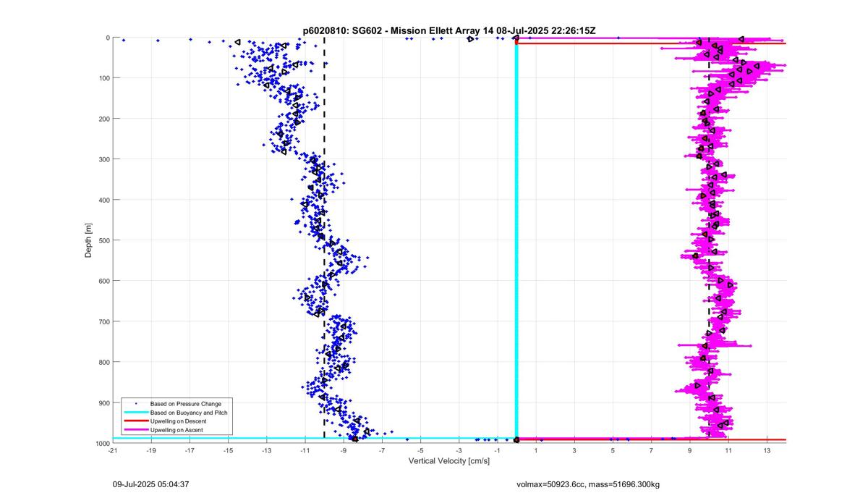Click x-axis tick label '-13'

tap(266, 450)
